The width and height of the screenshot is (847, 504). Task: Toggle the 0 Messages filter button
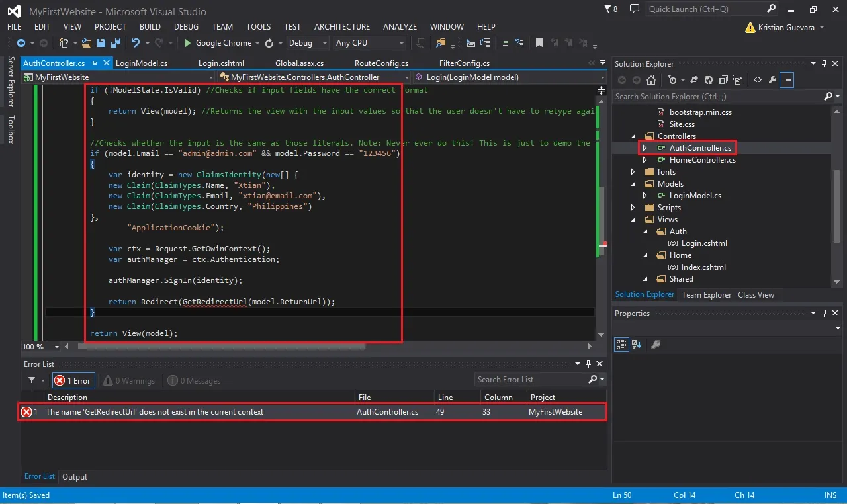point(194,380)
